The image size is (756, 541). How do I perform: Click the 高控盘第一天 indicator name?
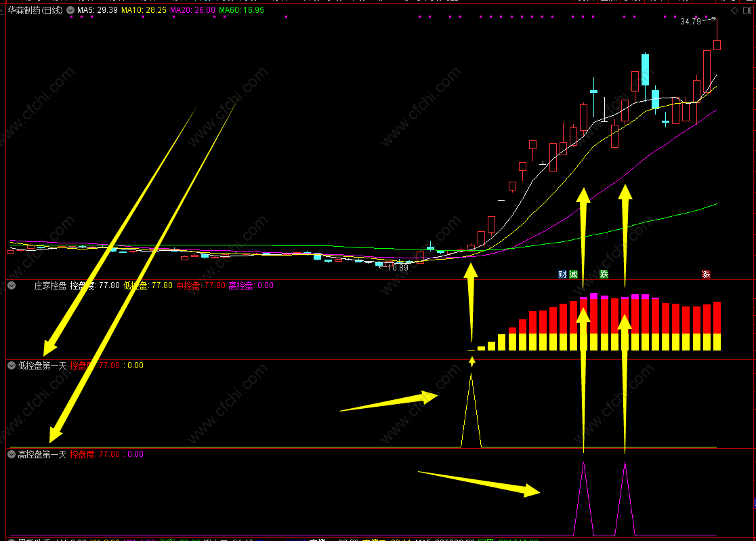(x=42, y=454)
